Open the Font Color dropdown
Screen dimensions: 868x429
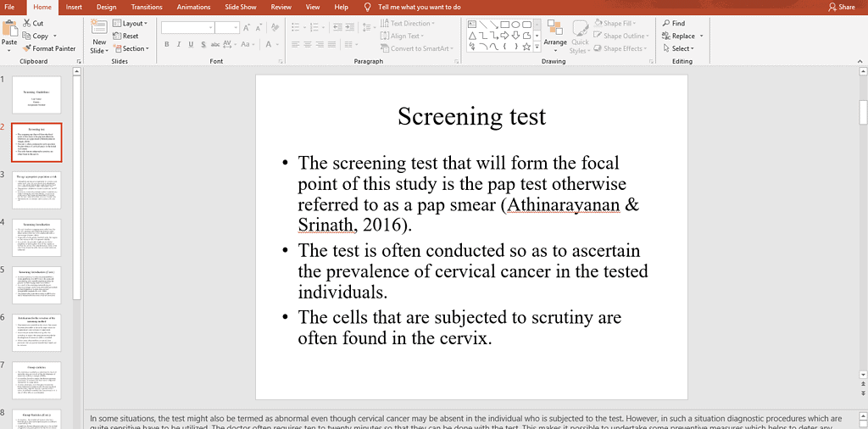click(x=278, y=44)
